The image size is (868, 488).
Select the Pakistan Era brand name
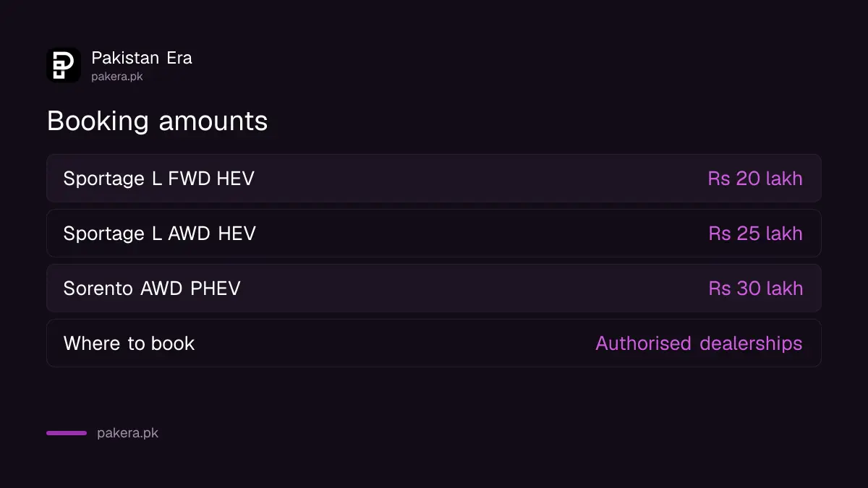click(x=142, y=58)
